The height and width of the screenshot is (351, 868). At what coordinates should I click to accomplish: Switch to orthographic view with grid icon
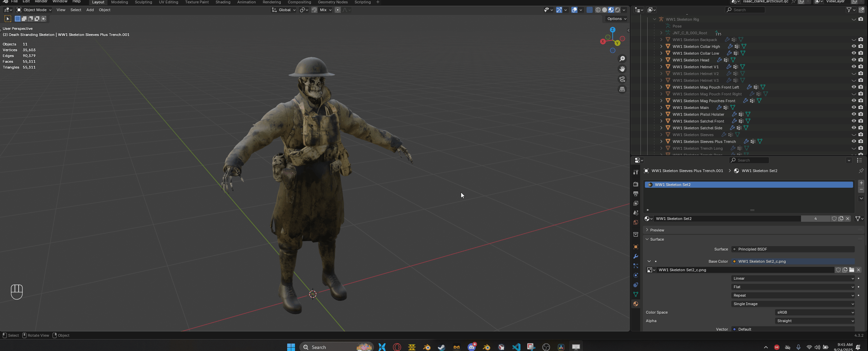[622, 89]
